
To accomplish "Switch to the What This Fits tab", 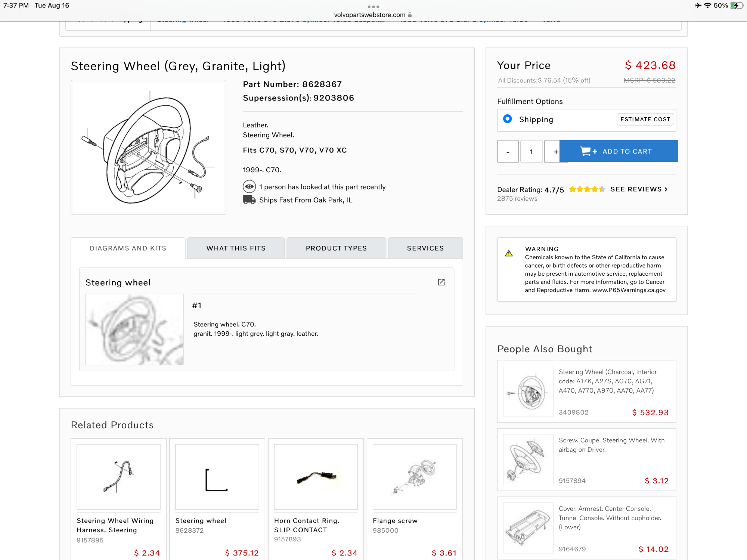I will point(236,248).
